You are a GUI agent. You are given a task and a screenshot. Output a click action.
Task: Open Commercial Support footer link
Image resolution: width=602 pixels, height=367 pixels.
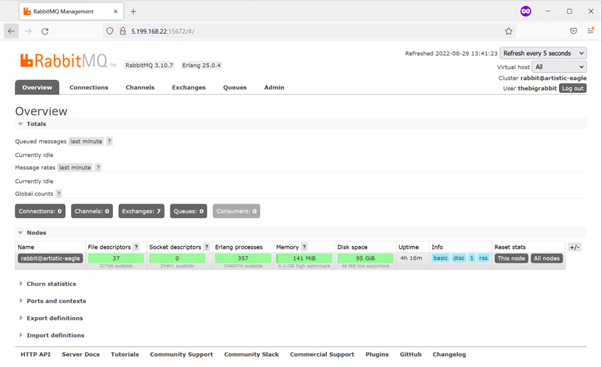coord(322,354)
